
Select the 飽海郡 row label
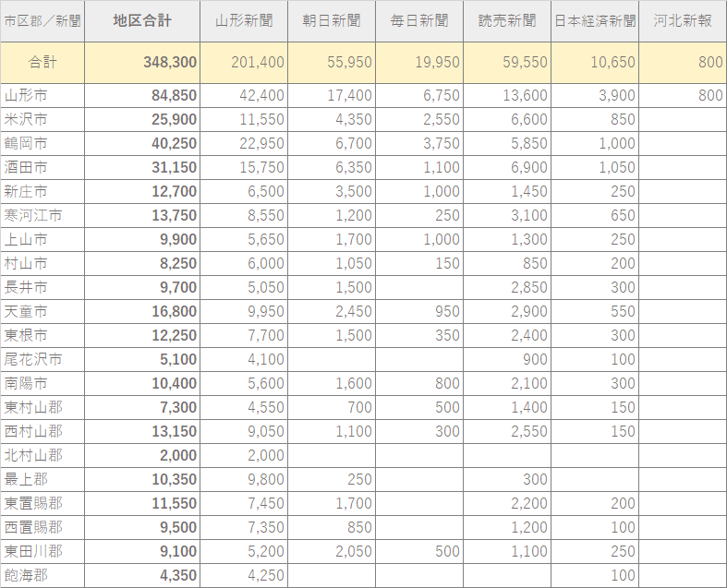[x=42, y=575]
